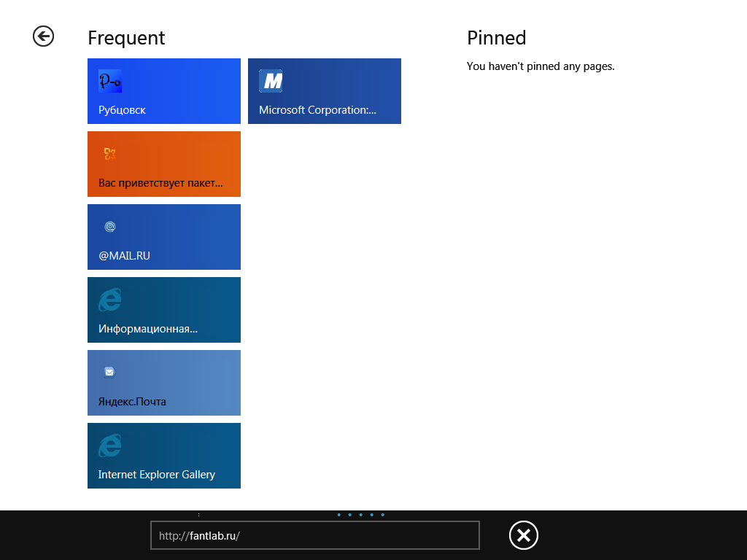Click the back arrow button
The image size is (747, 560).
43,36
